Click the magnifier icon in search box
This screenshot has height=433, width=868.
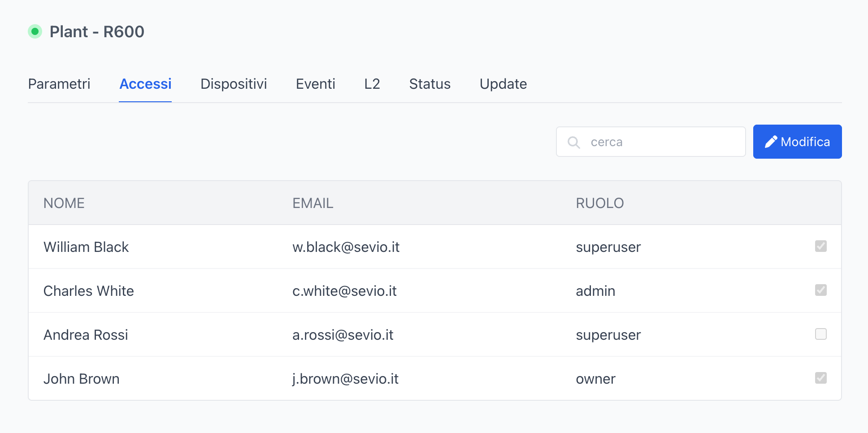point(573,142)
